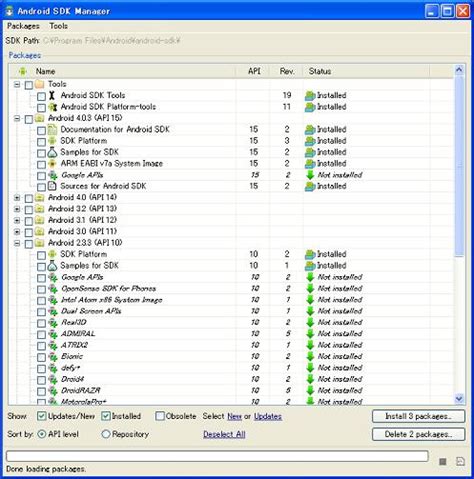
Task: Collapse the Tools group
Action: coord(17,84)
